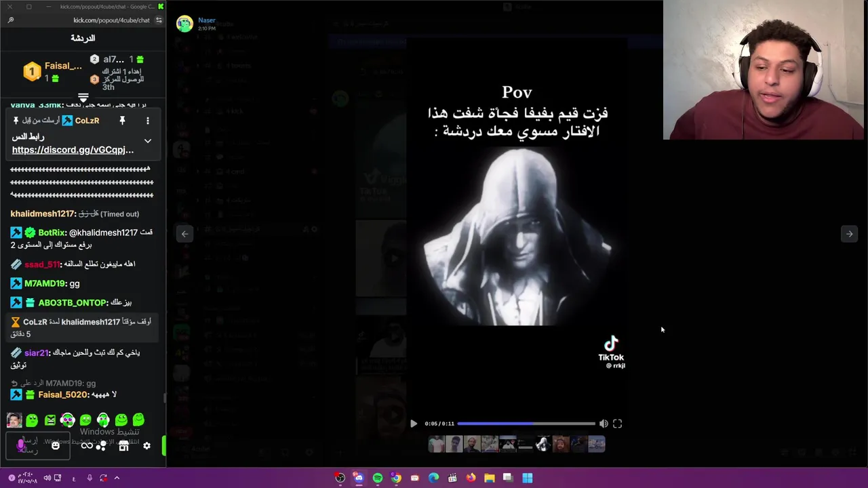Viewport: 868px width, 488px height.
Task: Open the emoji picker in chat input
Action: (x=56, y=446)
